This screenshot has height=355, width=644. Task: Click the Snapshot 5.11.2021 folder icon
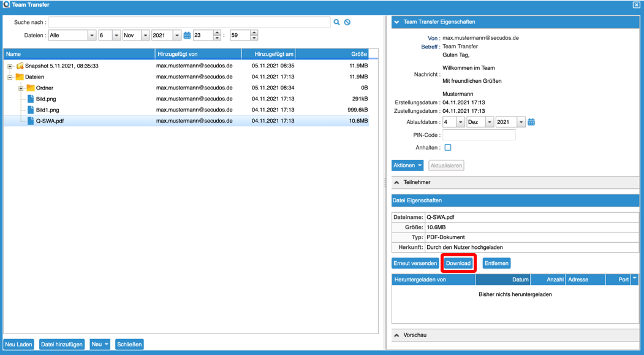tap(20, 66)
